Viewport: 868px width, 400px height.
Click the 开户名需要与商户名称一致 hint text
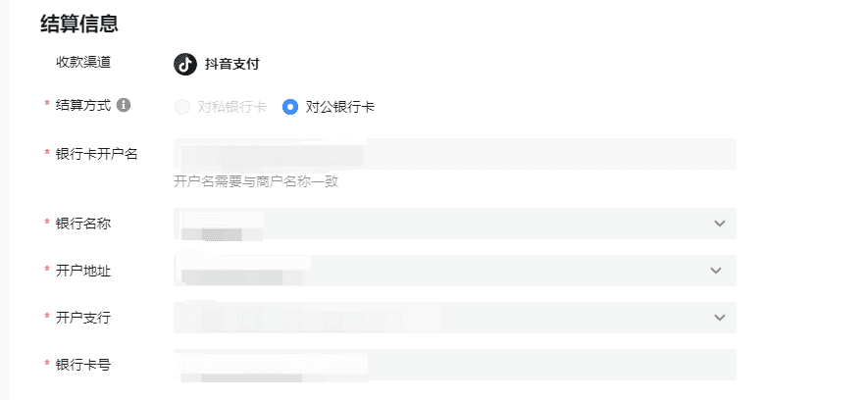coord(256,181)
